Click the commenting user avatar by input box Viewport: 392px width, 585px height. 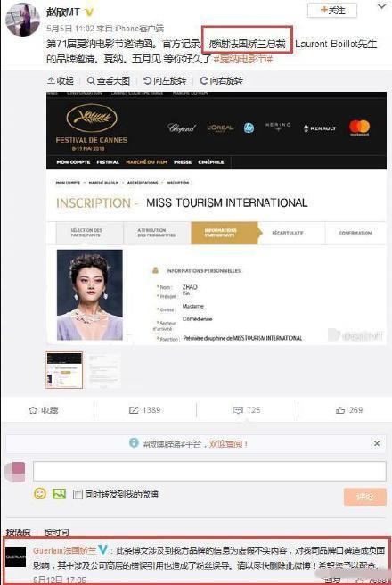(x=15, y=471)
